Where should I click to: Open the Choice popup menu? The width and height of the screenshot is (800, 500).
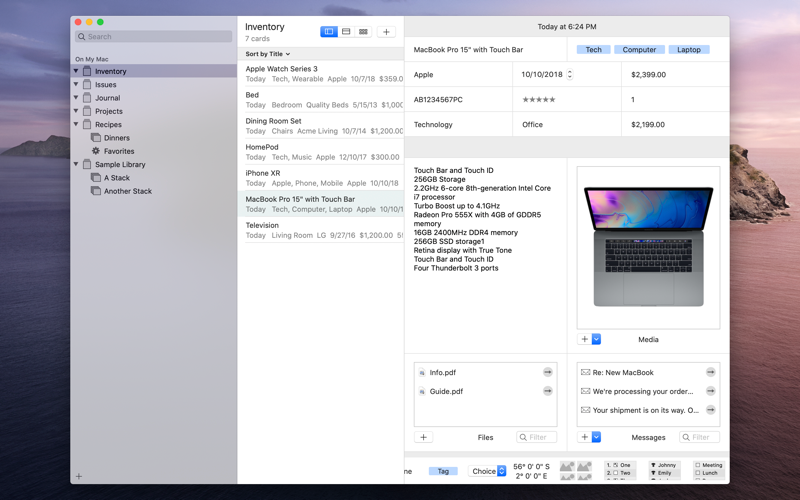[487, 471]
